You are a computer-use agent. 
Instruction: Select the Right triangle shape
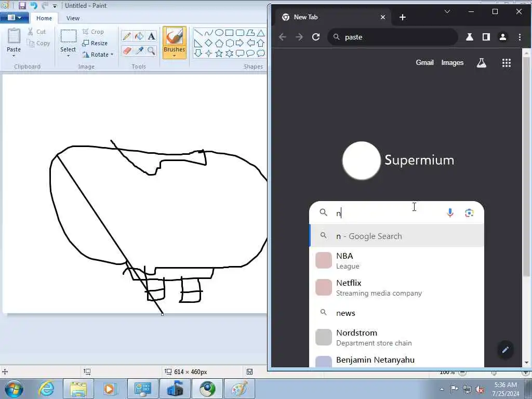tap(198, 43)
